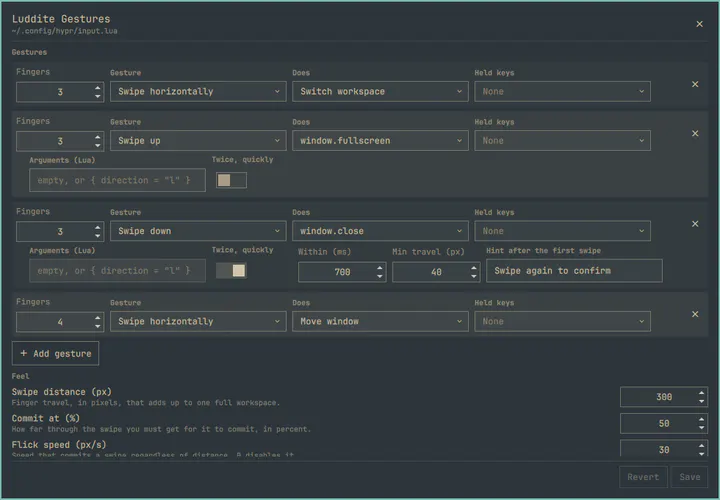Increase Flick speed (px/s) value
This screenshot has height=500, width=720.
pos(701,445)
